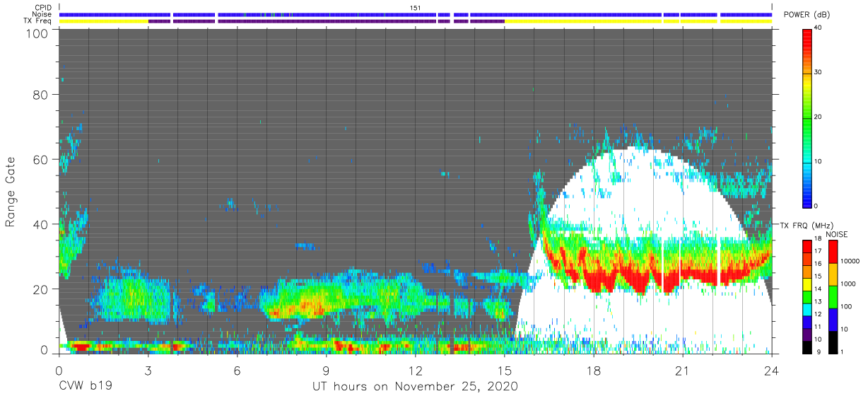Click the NOISE legend value 1000
This screenshot has height=401, width=868.
coord(848,284)
